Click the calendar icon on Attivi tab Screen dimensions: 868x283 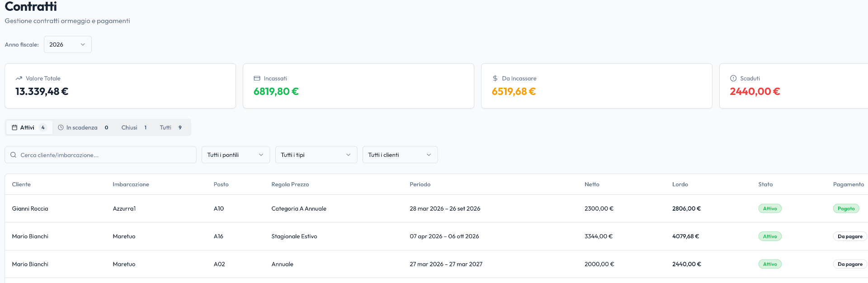tap(14, 127)
